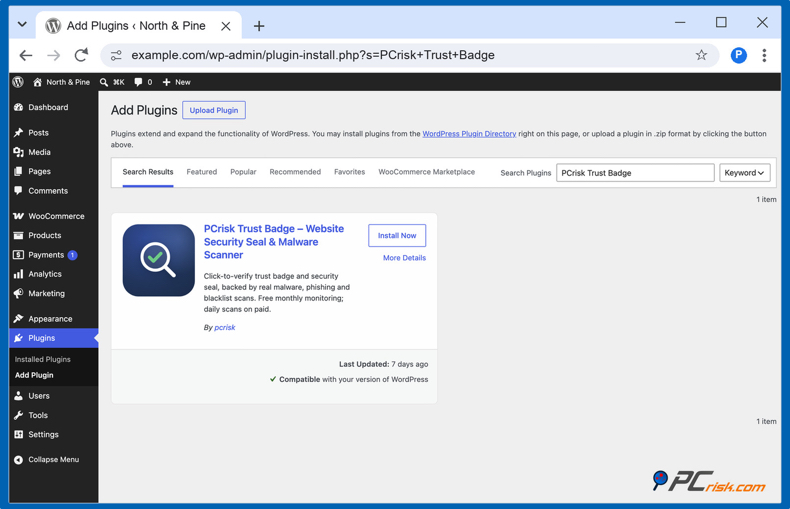Open WooCommerce menu
This screenshot has height=509, width=790.
click(x=53, y=216)
